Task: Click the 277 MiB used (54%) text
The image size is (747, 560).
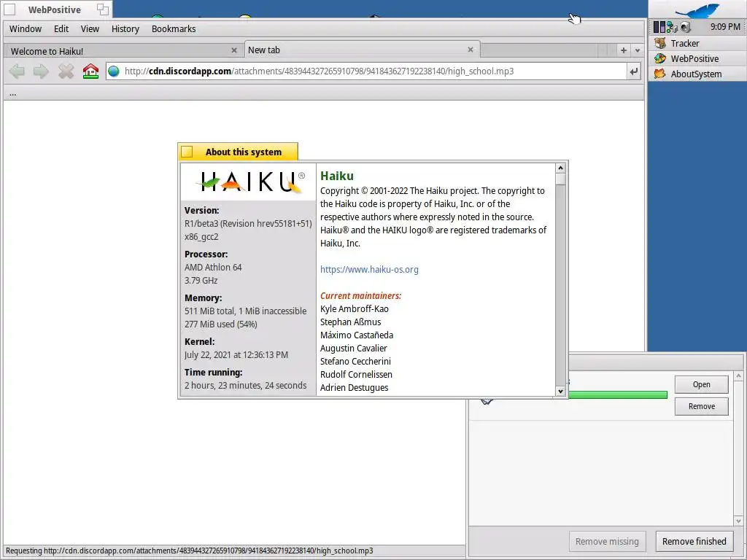Action: coord(220,324)
